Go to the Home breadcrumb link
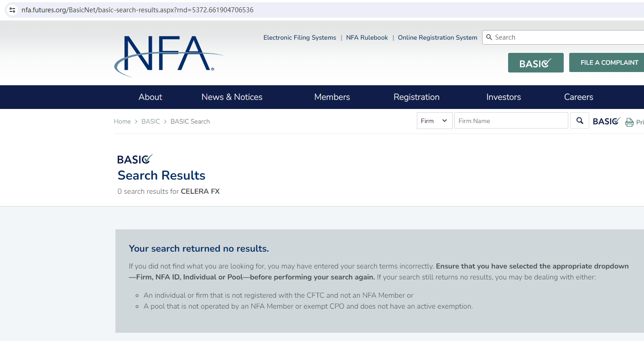Image resolution: width=644 pixels, height=341 pixels. coord(122,121)
